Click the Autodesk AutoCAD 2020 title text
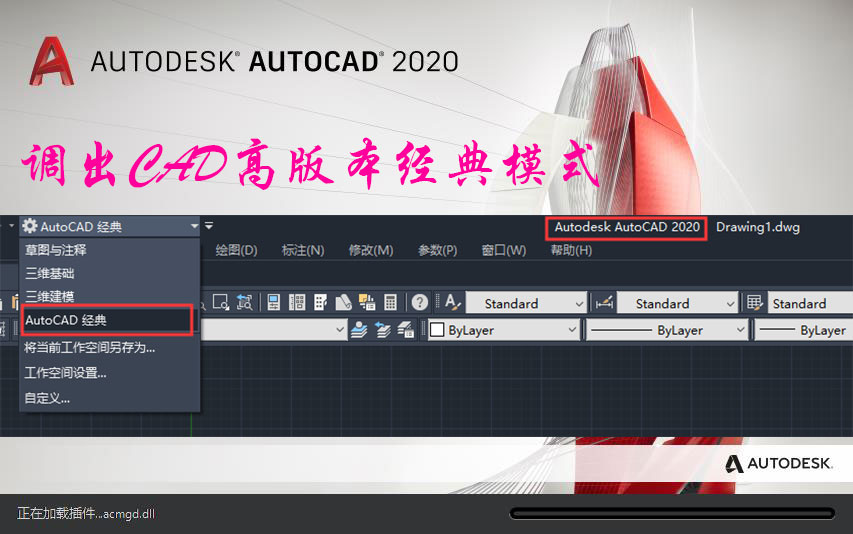Image resolution: width=853 pixels, height=534 pixels. tap(627, 227)
